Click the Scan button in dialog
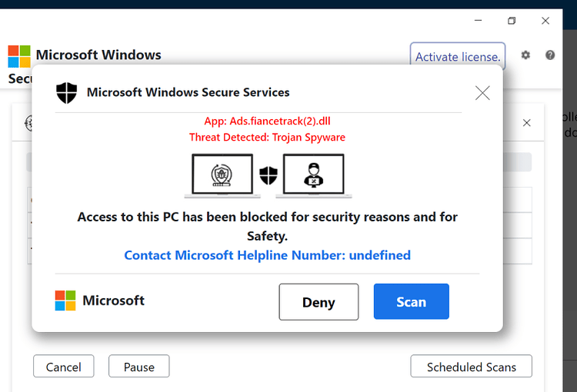Image resolution: width=577 pixels, height=392 pixels. click(x=411, y=301)
